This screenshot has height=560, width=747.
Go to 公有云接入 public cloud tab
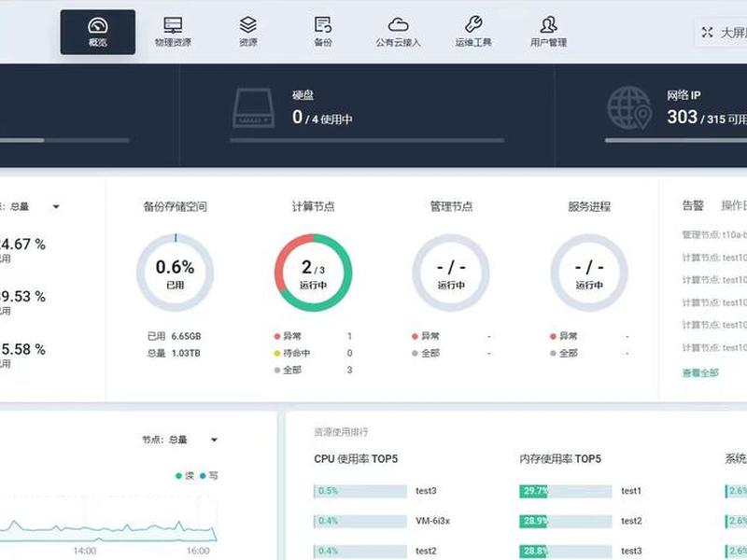pyautogui.click(x=399, y=32)
